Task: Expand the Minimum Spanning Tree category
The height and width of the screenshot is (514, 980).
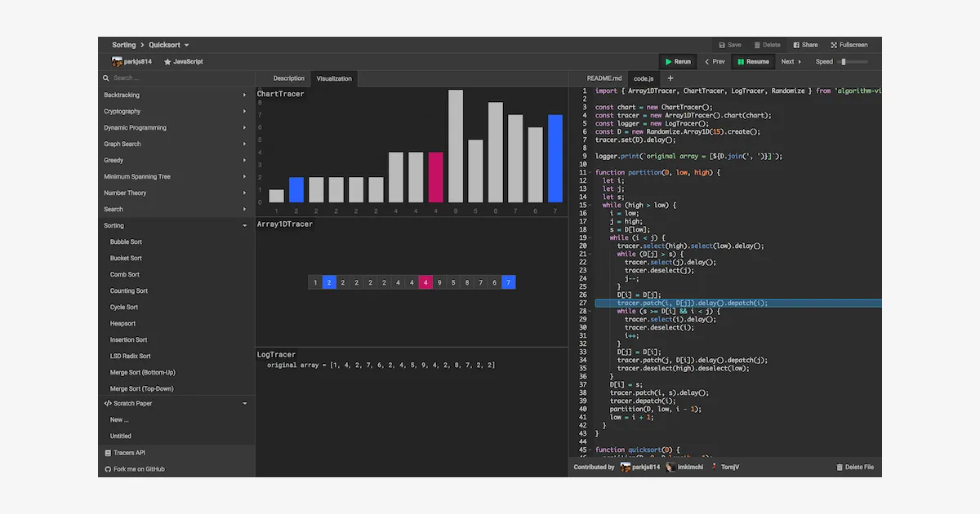Action: click(176, 176)
